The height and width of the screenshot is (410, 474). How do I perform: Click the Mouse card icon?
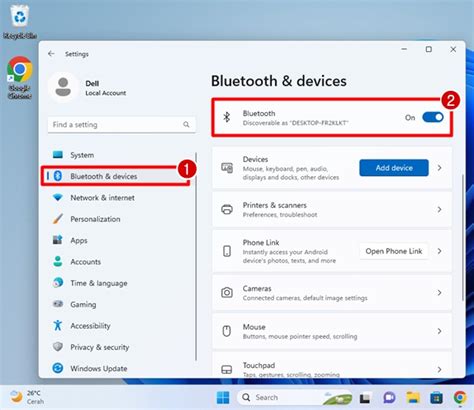pos(227,331)
